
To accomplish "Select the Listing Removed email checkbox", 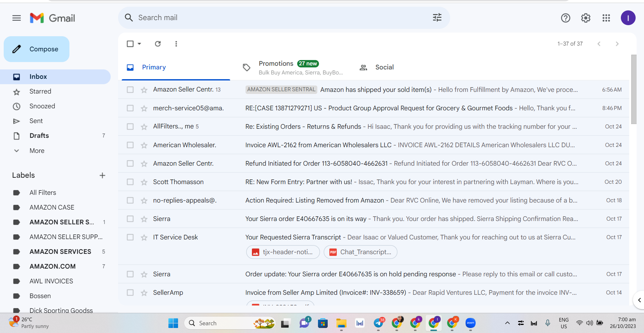I will coord(130,200).
